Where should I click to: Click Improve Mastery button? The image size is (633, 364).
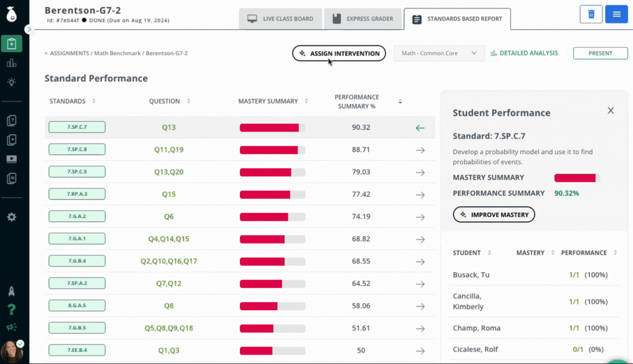point(494,215)
